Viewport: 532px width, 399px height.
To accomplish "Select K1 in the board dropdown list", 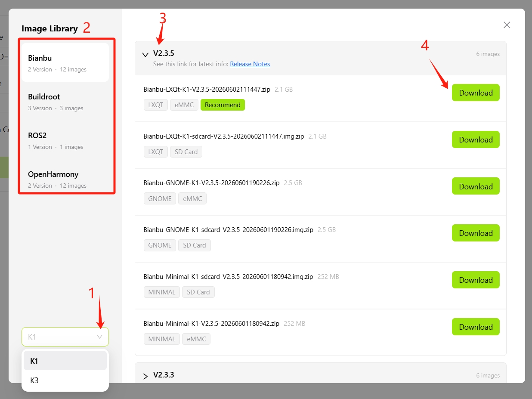I will coord(65,361).
